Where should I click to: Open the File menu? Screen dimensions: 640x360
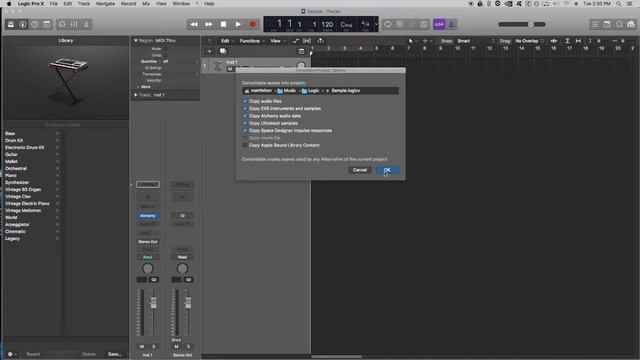click(x=53, y=4)
